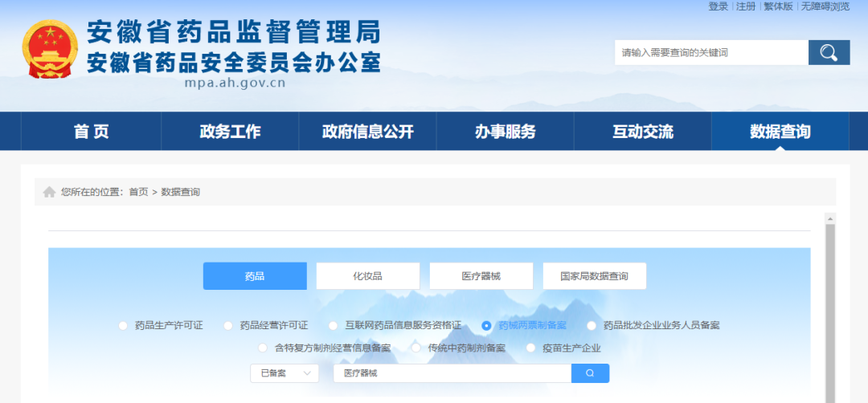Open 互动交流 navigation menu

pos(643,132)
